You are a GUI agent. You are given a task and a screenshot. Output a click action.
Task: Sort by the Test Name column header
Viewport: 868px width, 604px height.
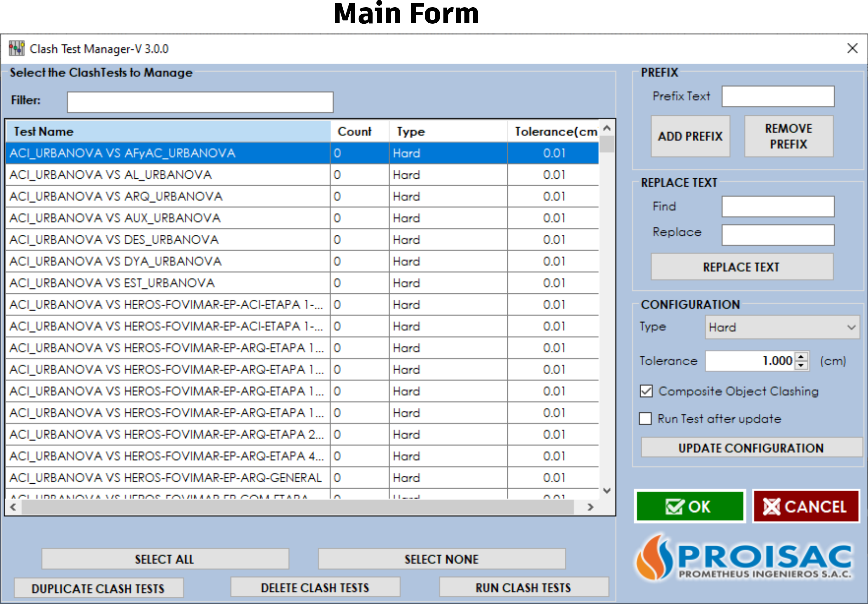click(168, 131)
